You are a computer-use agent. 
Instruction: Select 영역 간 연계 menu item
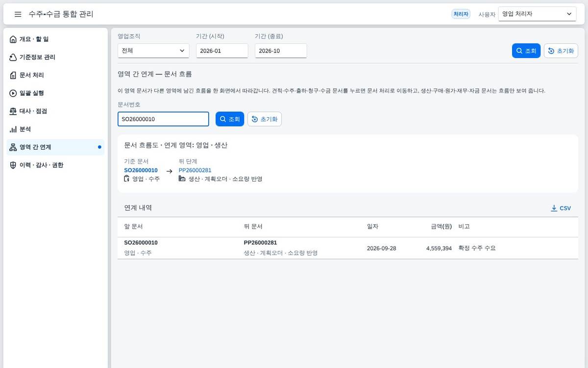[55, 147]
